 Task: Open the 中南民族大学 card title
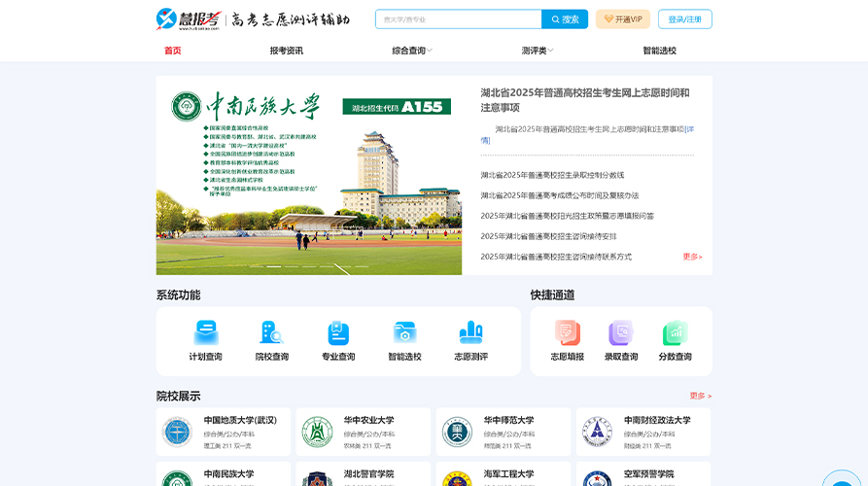228,473
